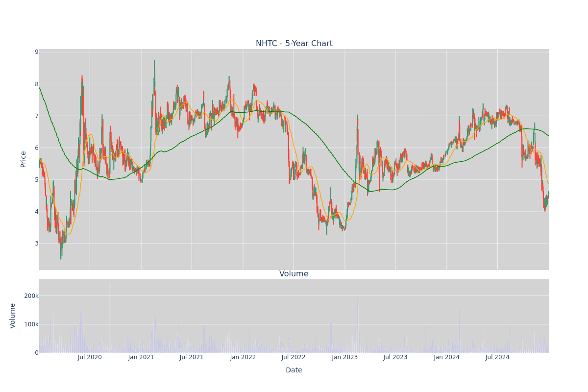The height and width of the screenshot is (392, 588).
Task: Click the volume axis label "100k"
Action: point(31,324)
